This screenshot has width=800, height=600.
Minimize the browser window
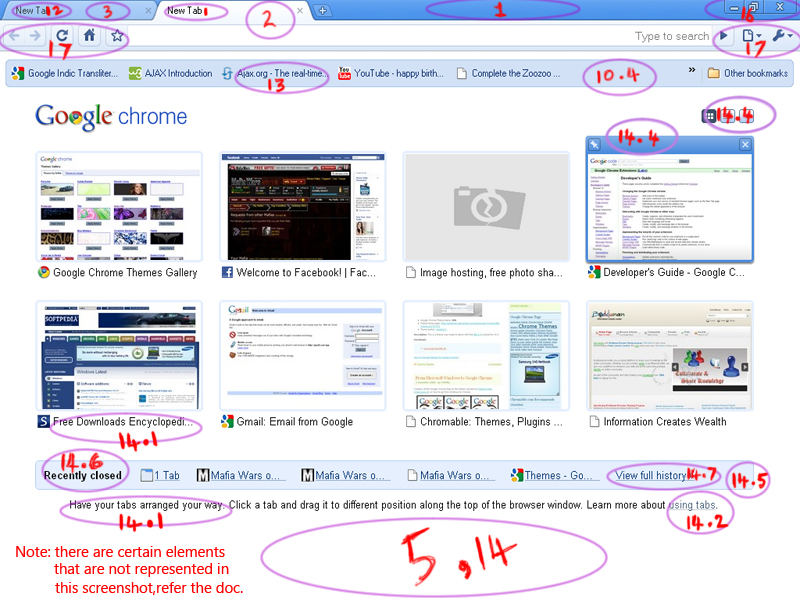pyautogui.click(x=734, y=8)
